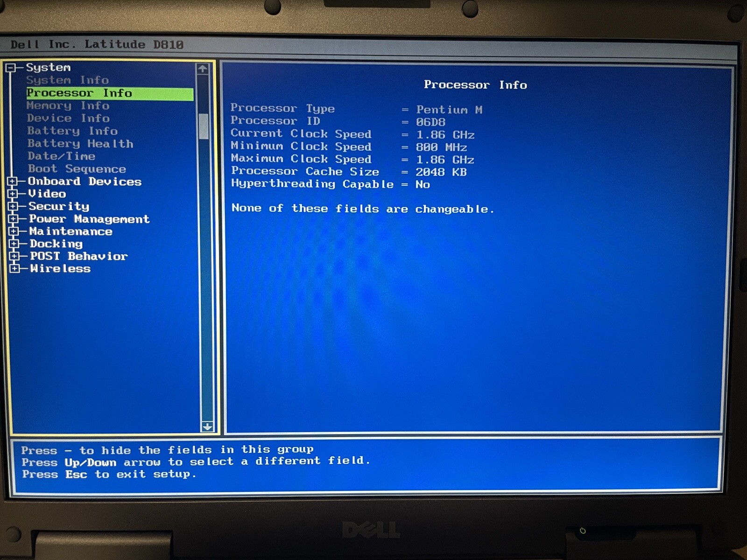The height and width of the screenshot is (560, 747).
Task: Select the Video label
Action: click(47, 194)
